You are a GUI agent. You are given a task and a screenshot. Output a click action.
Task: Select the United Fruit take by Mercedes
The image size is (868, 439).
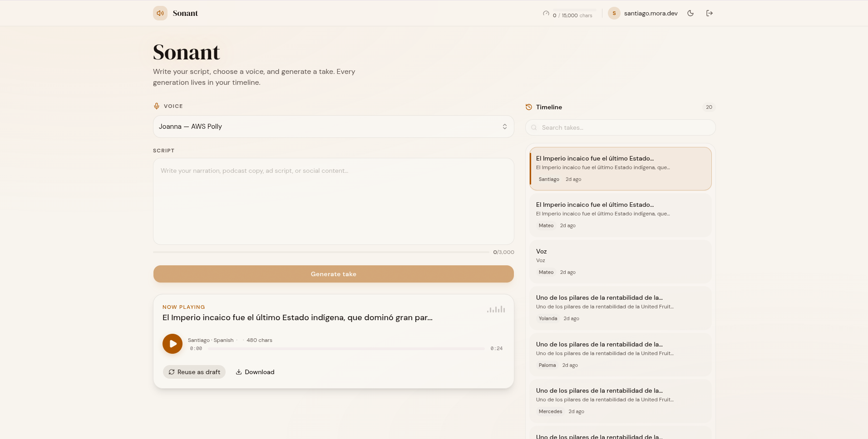click(x=621, y=401)
